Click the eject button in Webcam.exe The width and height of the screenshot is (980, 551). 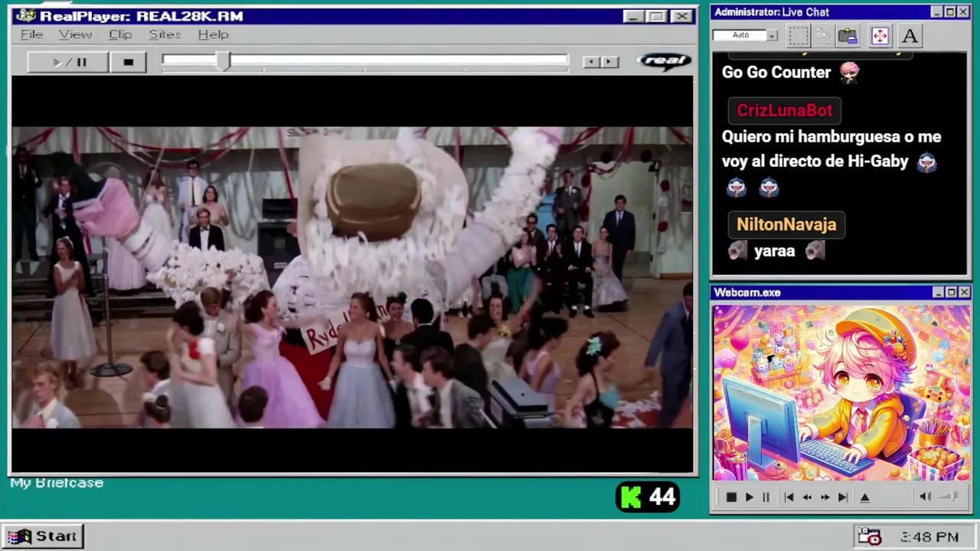click(x=864, y=497)
